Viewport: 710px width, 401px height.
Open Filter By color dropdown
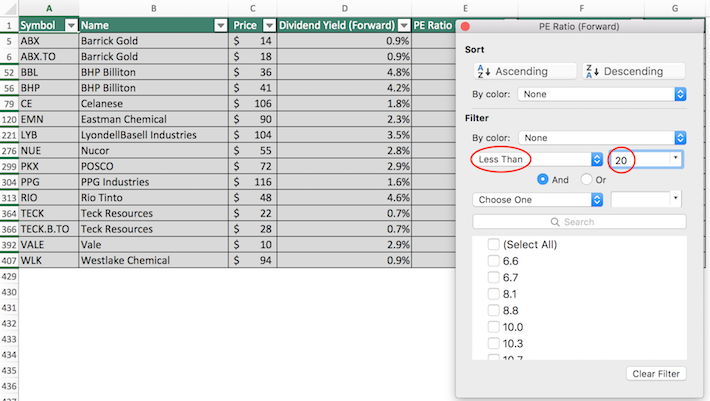click(x=602, y=137)
